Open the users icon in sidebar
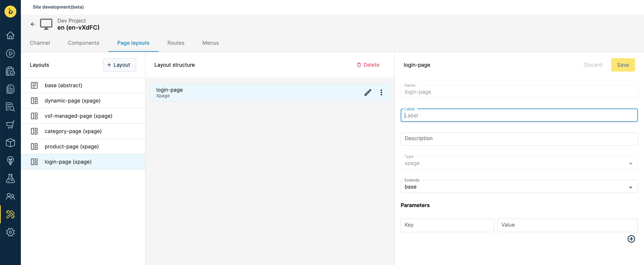This screenshot has height=265, width=644. click(x=10, y=196)
